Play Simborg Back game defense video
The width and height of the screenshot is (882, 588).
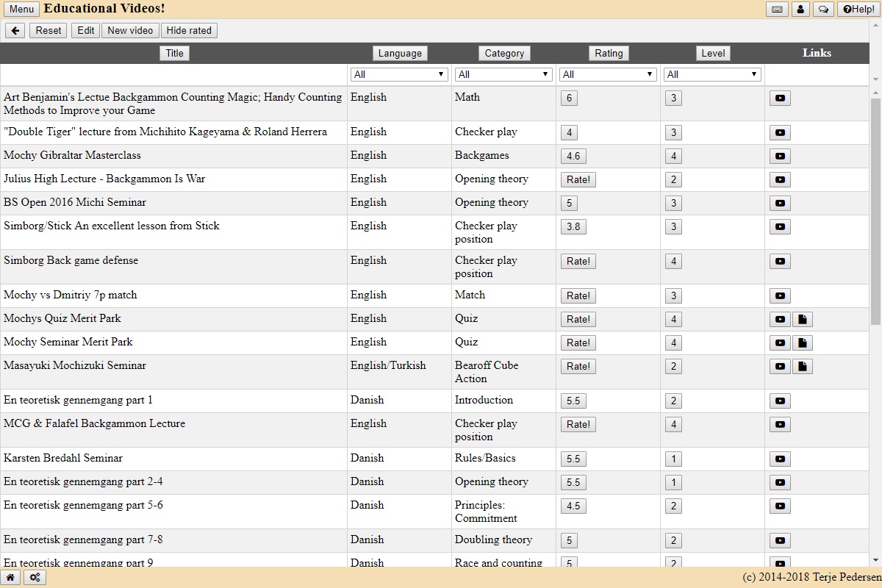tap(780, 262)
